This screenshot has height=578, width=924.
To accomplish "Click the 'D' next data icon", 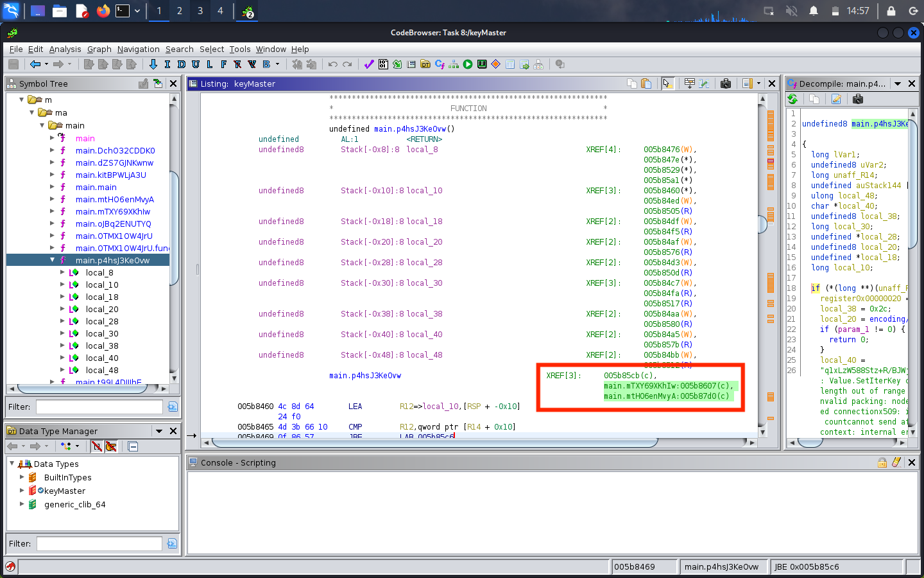I will [182, 64].
